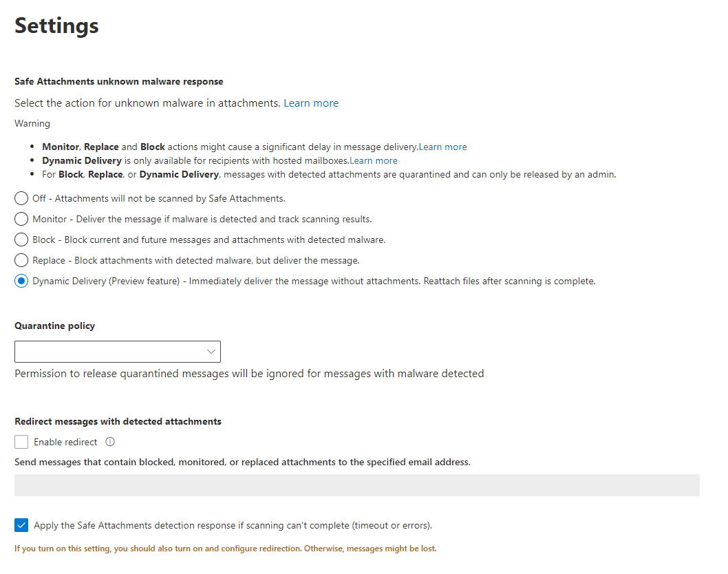Click the redirect email address input field

[x=356, y=485]
